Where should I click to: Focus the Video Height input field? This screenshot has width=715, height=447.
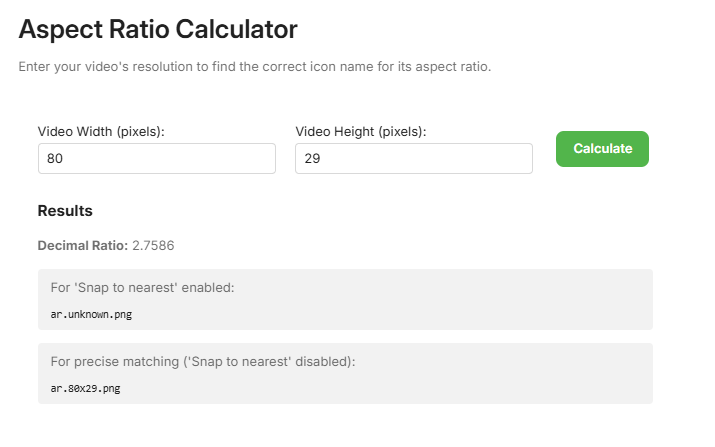click(413, 158)
